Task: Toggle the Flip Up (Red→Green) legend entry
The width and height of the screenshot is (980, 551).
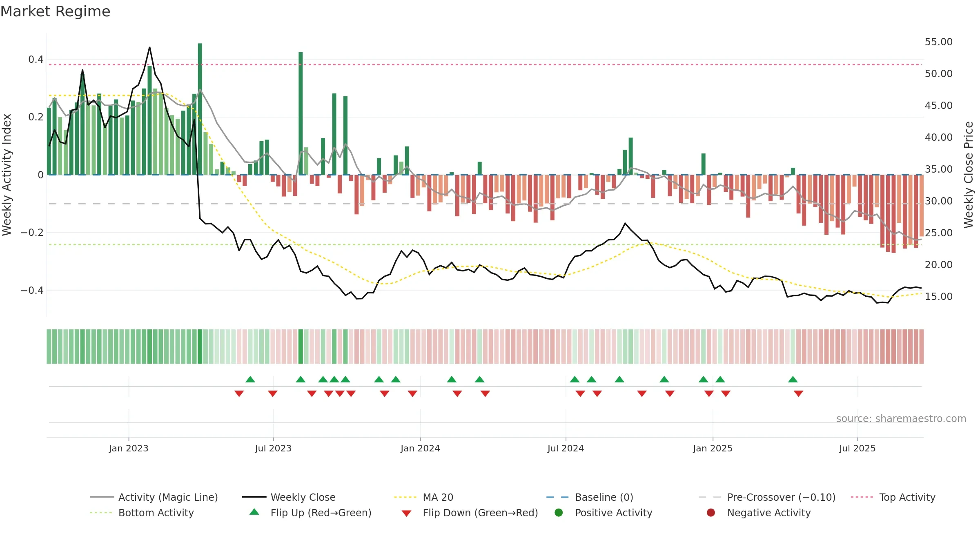Action: click(310, 513)
